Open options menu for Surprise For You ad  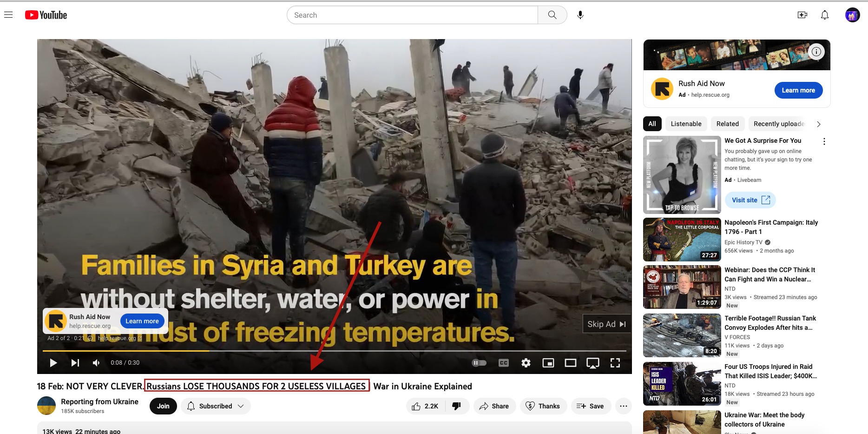pos(824,141)
